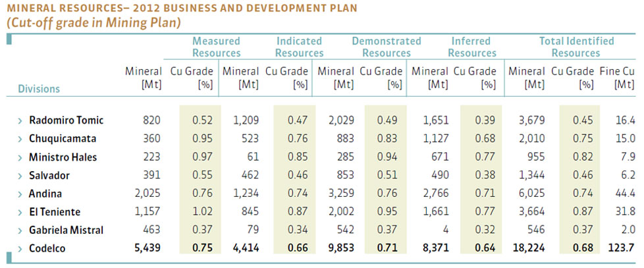The width and height of the screenshot is (644, 268).
Task: Select Chuquicamata measured Cu grade 0.95
Action: [x=203, y=139]
